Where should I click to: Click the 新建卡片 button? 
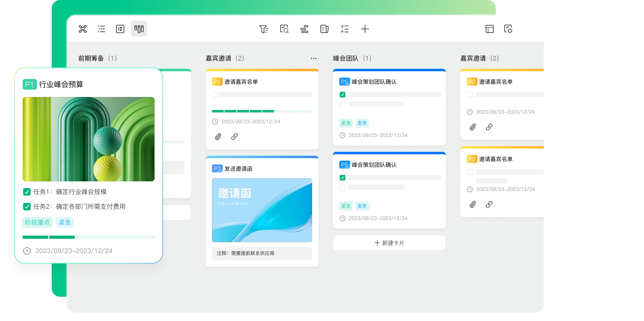point(389,243)
